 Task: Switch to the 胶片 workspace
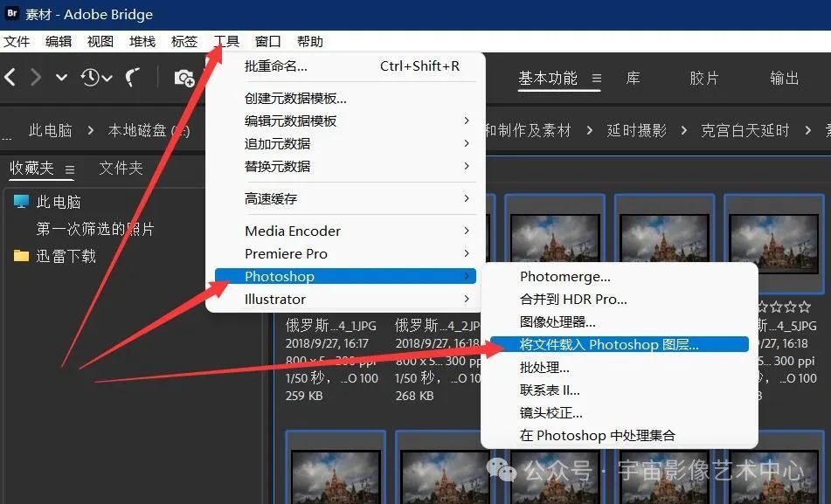pyautogui.click(x=703, y=78)
